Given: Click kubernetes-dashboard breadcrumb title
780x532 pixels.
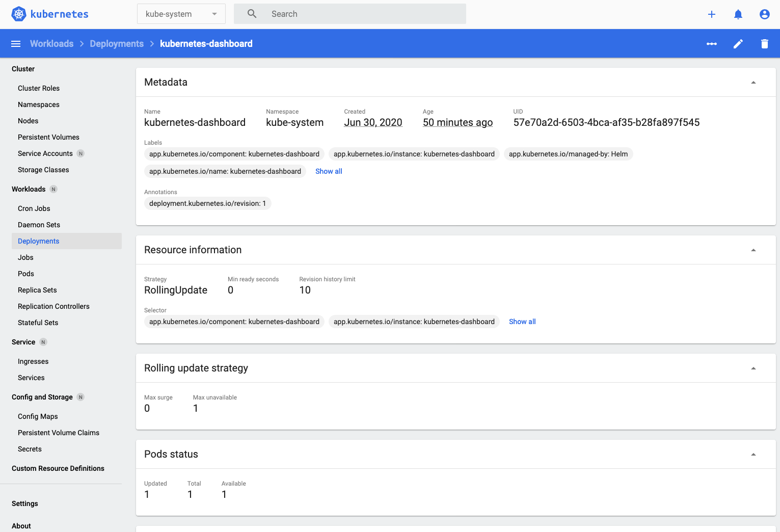Looking at the screenshot, I should point(206,44).
